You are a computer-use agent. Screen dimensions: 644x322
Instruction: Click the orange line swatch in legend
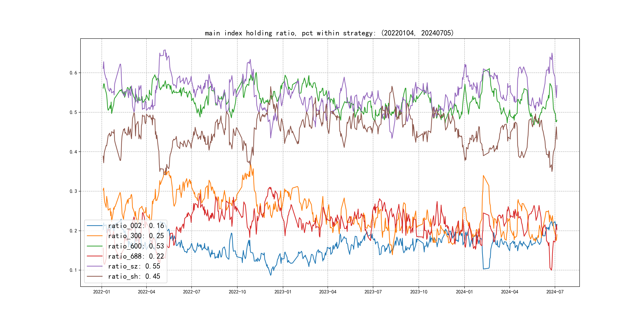coord(95,236)
